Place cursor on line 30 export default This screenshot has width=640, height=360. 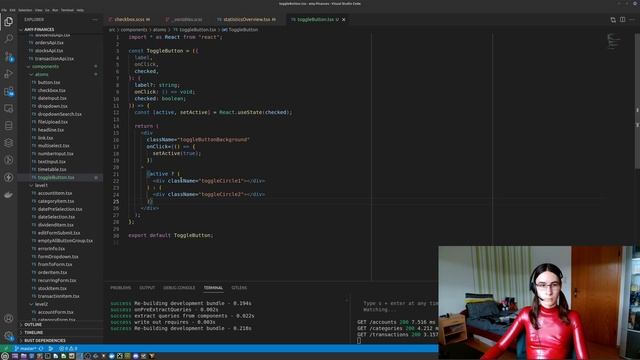(x=171, y=236)
